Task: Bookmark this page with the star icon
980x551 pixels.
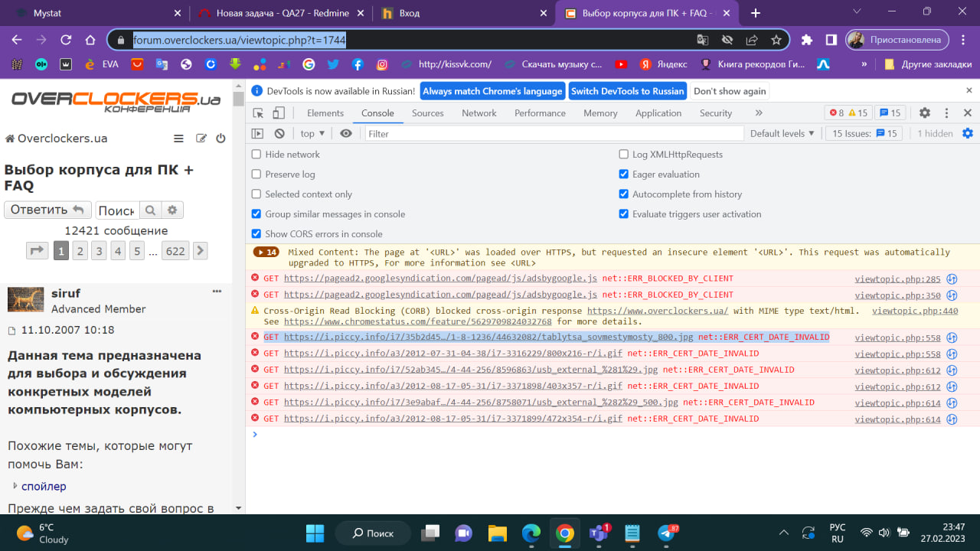Action: pos(776,40)
